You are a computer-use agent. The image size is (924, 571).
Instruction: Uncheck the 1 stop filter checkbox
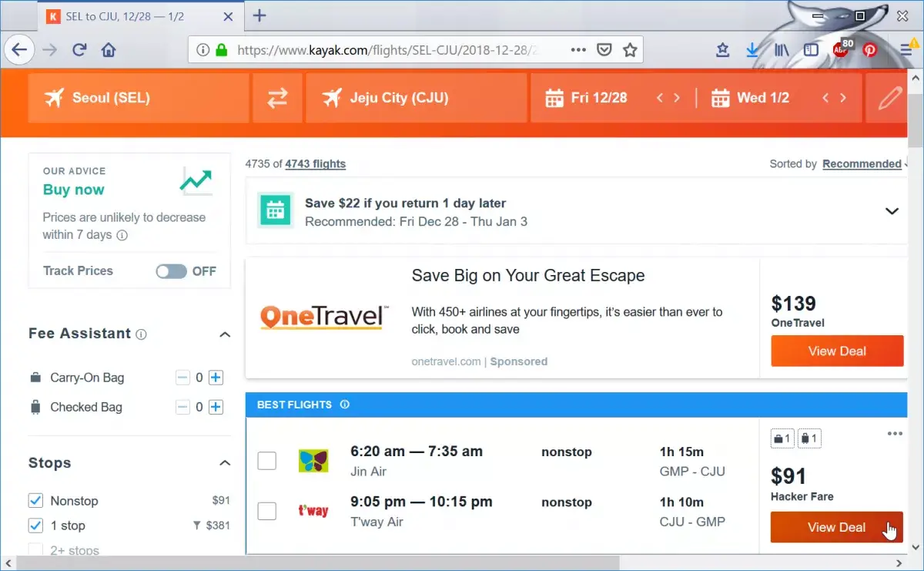[x=35, y=526]
